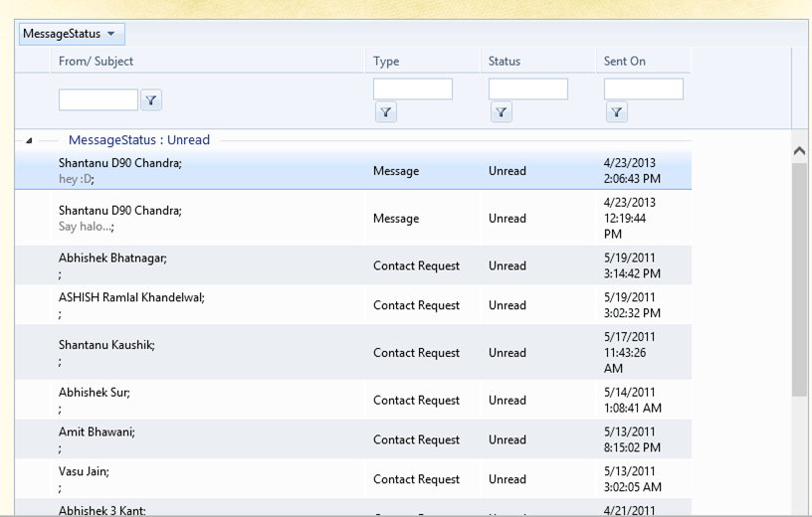Click the Sent On filter text box
The image size is (812, 517).
(643, 89)
